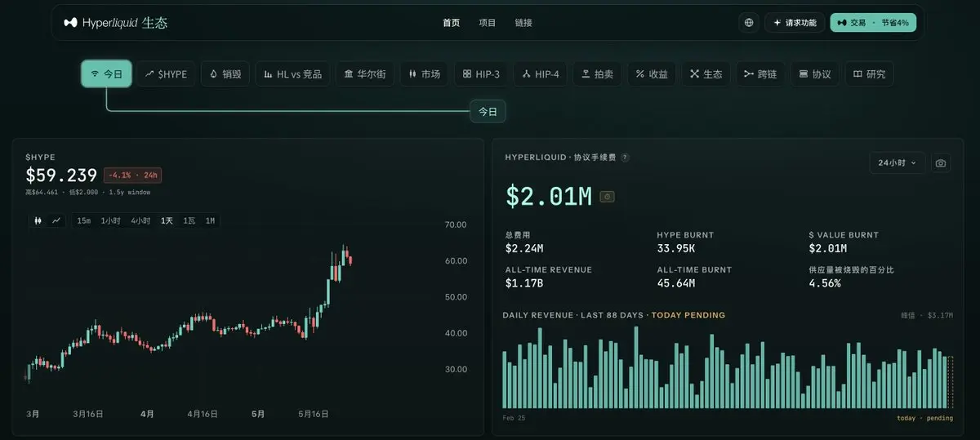
Task: Open the 华尔街 tab
Action: pyautogui.click(x=365, y=73)
